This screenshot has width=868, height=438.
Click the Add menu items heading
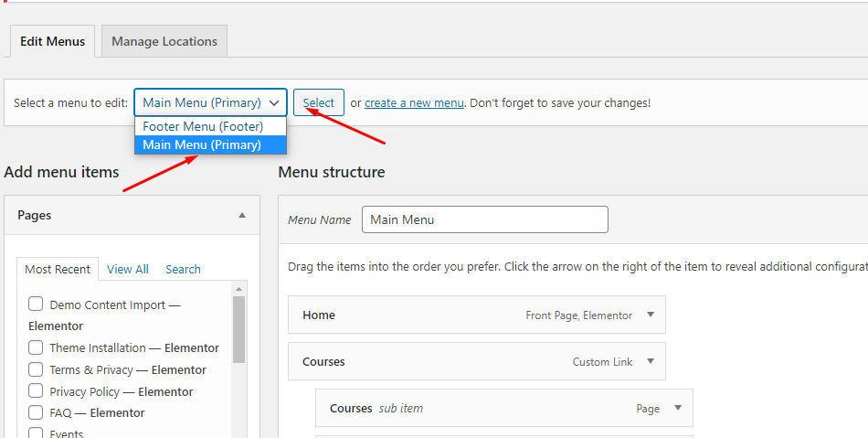click(x=61, y=172)
